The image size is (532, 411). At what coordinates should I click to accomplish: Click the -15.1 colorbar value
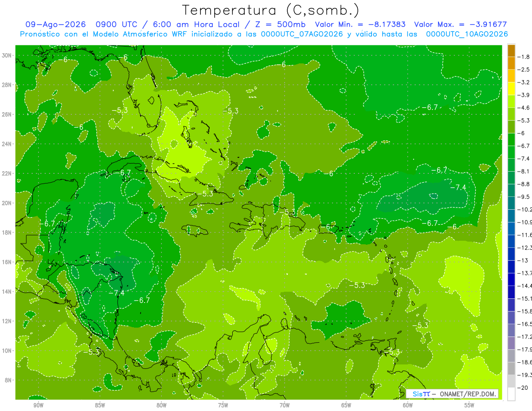tap(525, 298)
